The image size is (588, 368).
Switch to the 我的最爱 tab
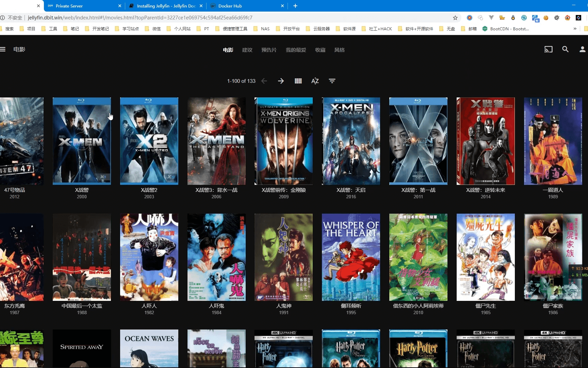tap(296, 50)
